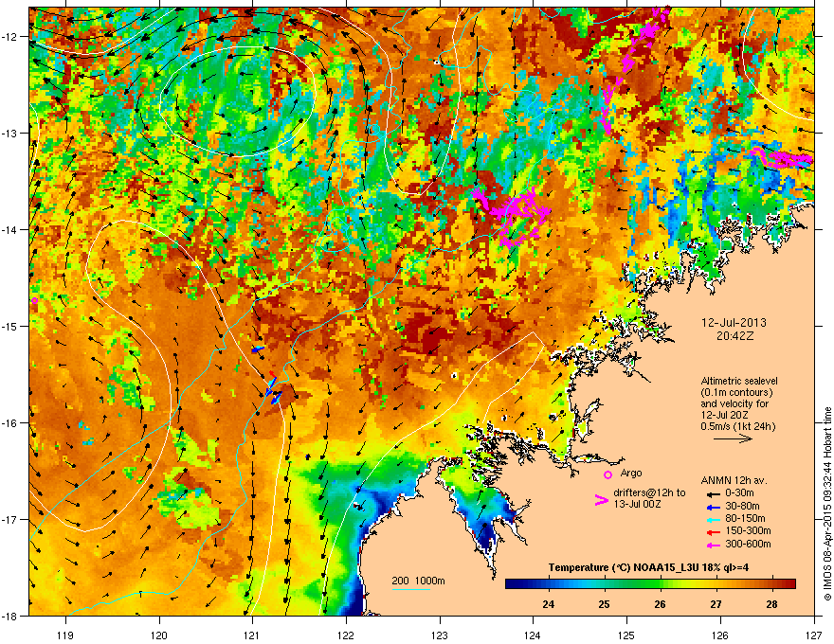The width and height of the screenshot is (834, 644).
Task: Click the magenta 300-600m arrow legend symbol
Action: 712,545
